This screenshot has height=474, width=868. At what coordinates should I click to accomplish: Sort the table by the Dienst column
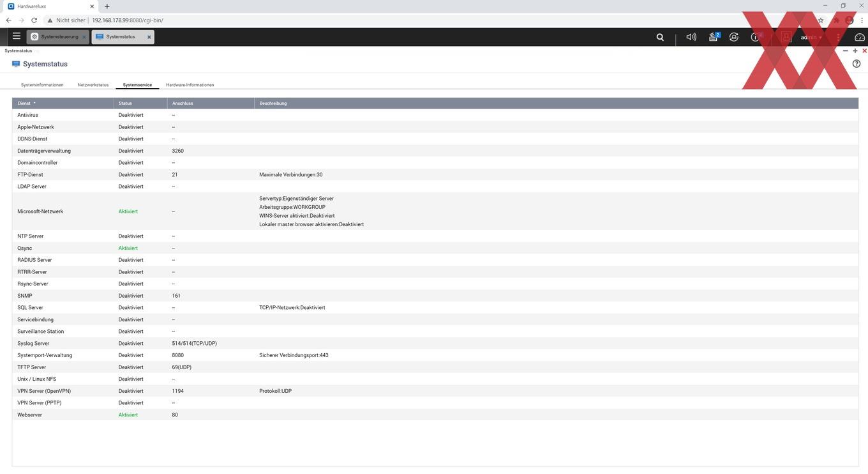point(63,103)
